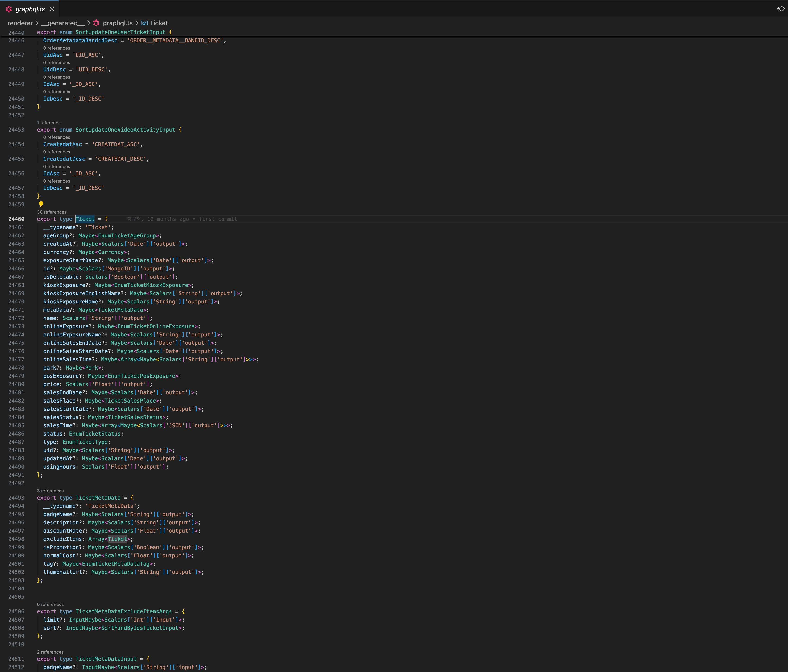Viewport: 788px width, 672px height.
Task: Show the 30 references code lens
Action: (x=52, y=212)
